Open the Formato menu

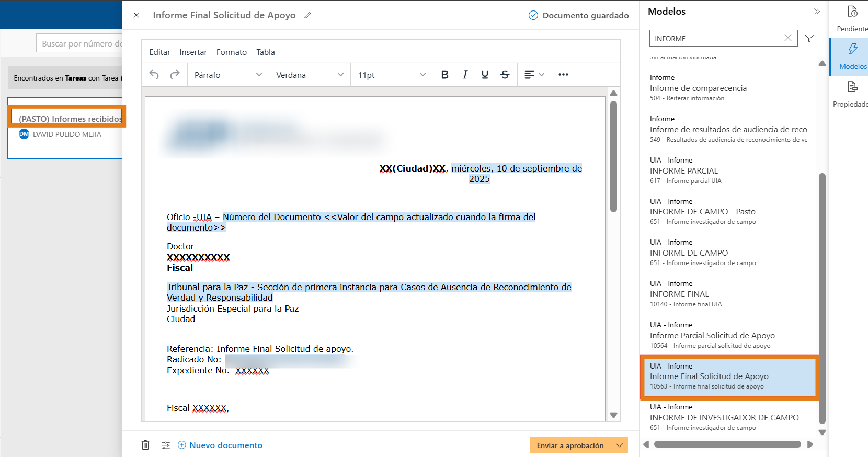[x=231, y=52]
